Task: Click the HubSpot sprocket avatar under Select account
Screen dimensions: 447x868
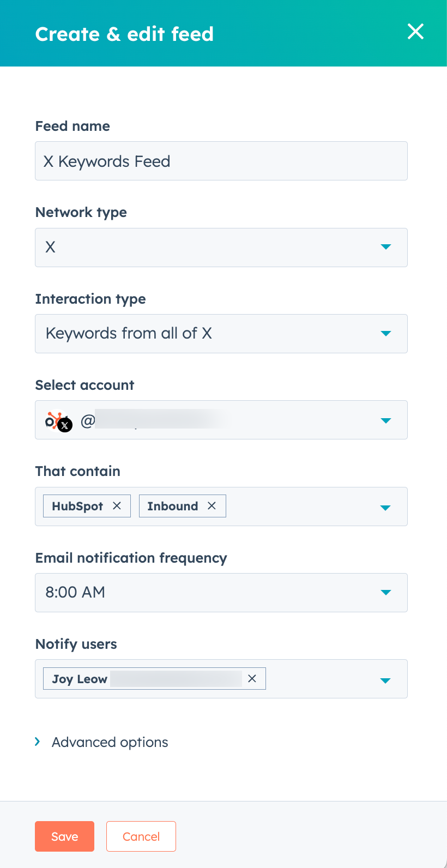Action: tap(55, 419)
